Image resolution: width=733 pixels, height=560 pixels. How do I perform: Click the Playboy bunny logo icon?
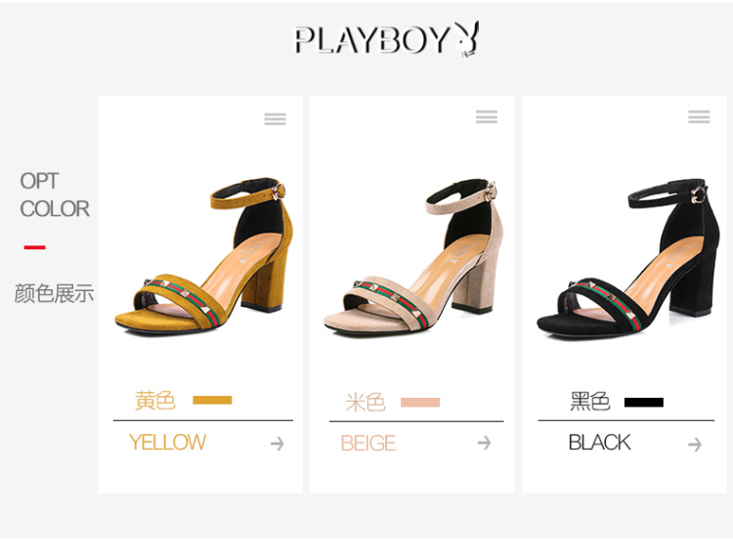click(x=466, y=39)
